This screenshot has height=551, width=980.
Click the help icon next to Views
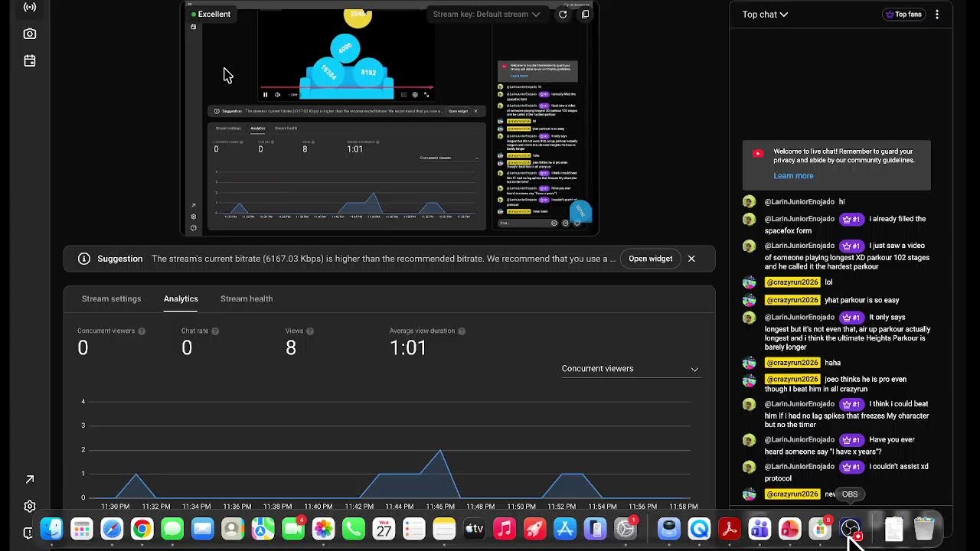(x=310, y=331)
